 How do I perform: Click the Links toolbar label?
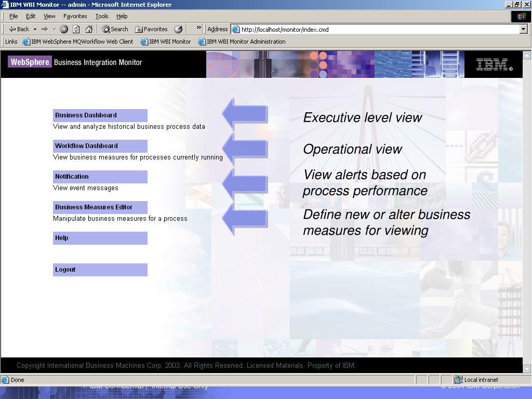[11, 42]
